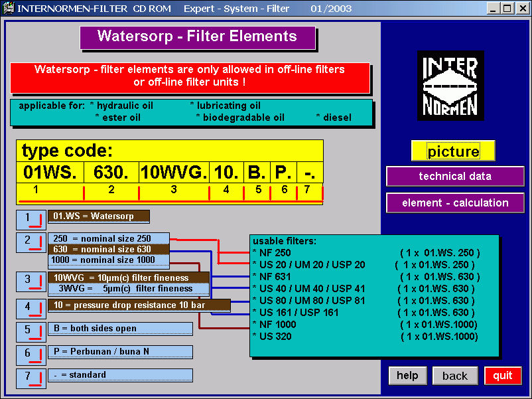This screenshot has width=532, height=399.
Task: Click the application icon in the title bar
Action: (9, 8)
